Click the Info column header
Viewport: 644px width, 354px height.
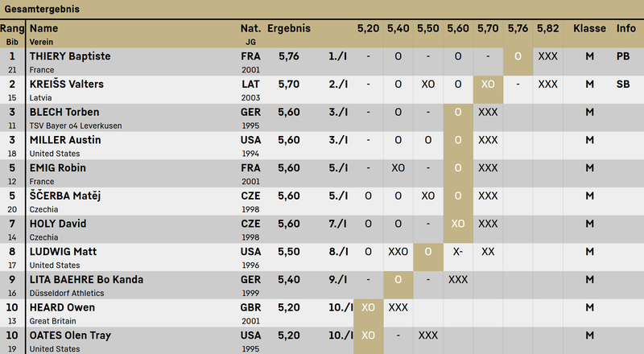[x=626, y=29]
